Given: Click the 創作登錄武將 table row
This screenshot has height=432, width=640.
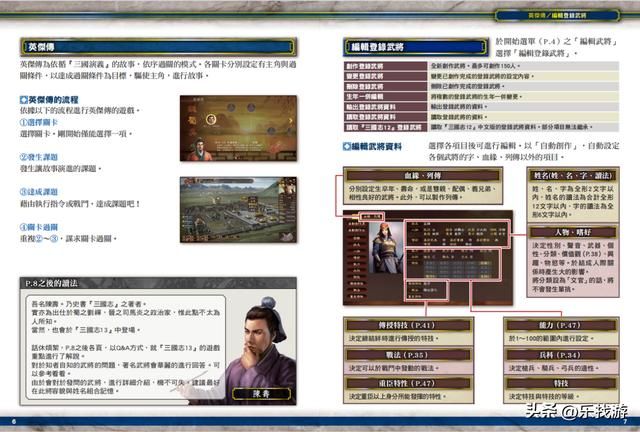Looking at the screenshot, I should pos(481,66).
